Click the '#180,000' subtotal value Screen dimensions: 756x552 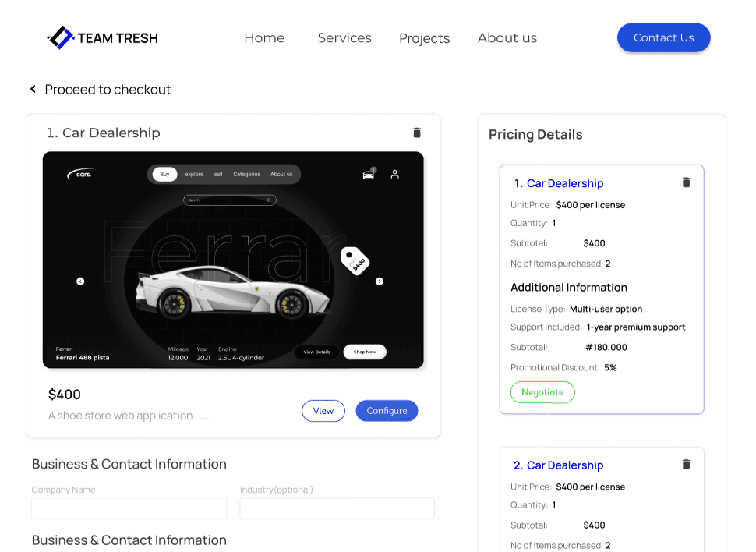click(606, 348)
